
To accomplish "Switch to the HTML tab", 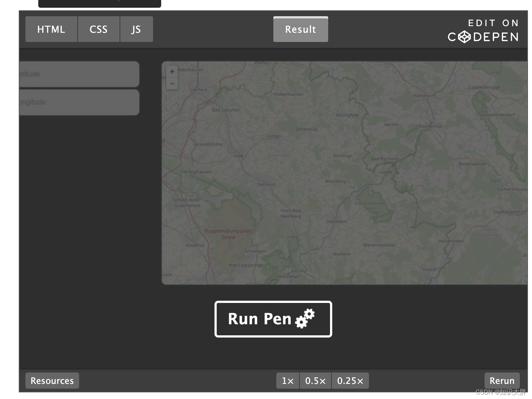I will (51, 29).
